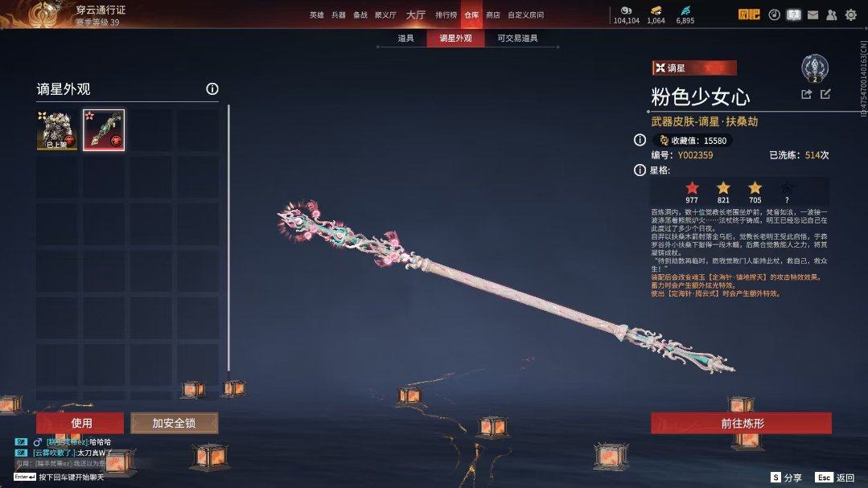868x488 pixels.
Task: Open the friends list icon
Action: (832, 15)
